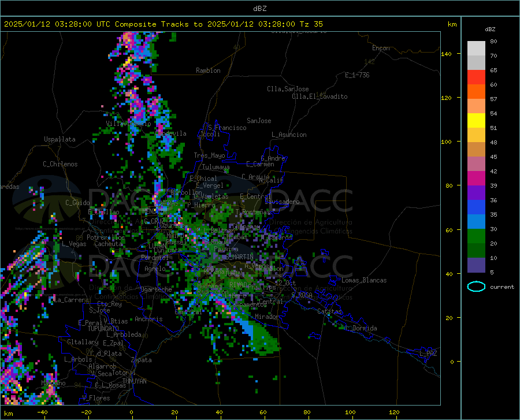Screen dimensions: 520x420
Task: Click the '100' tick on the vertical axis
Action: [x=447, y=142]
